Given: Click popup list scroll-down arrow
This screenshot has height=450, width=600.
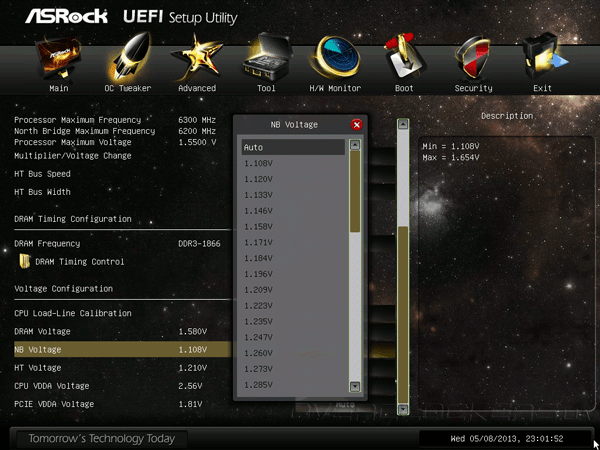Looking at the screenshot, I should pyautogui.click(x=355, y=386).
